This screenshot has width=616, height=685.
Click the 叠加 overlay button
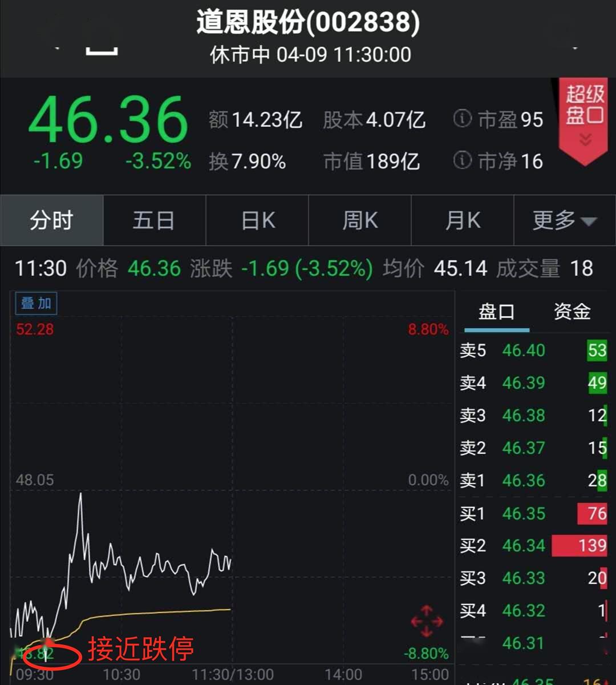coord(36,303)
